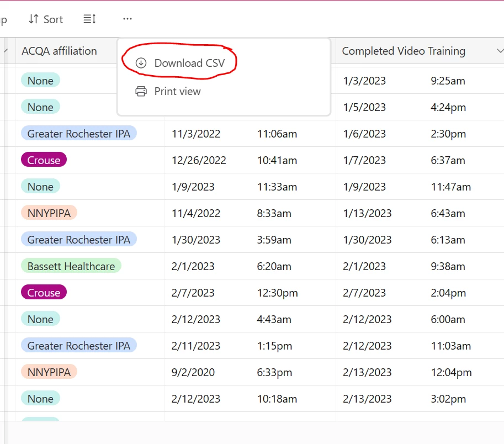This screenshot has height=444, width=504.
Task: Select the 6:00am time cell
Action: point(448,319)
